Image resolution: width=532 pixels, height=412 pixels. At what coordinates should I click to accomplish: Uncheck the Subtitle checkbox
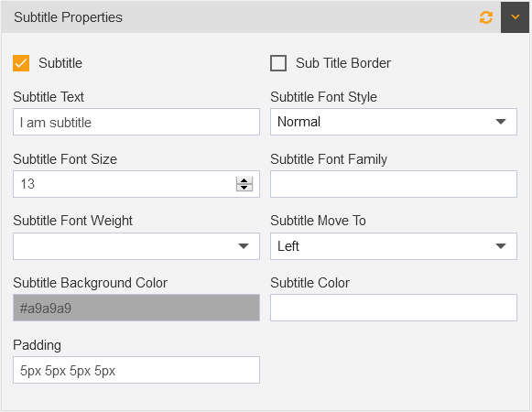21,63
